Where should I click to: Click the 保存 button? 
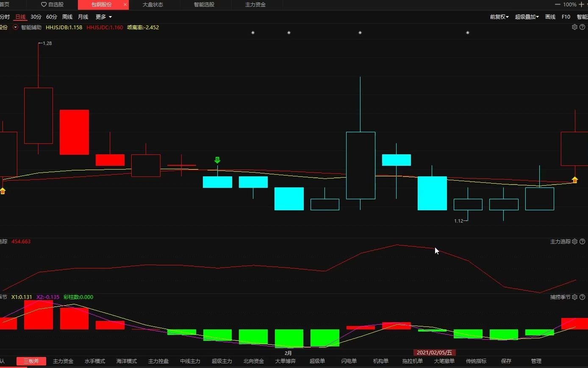point(506,361)
